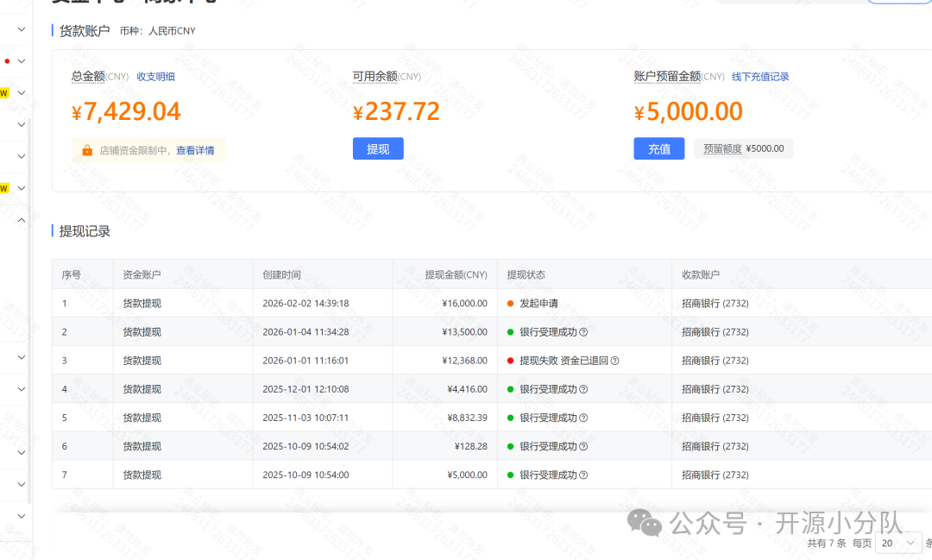Click the 提现状态 column header

tap(526, 274)
